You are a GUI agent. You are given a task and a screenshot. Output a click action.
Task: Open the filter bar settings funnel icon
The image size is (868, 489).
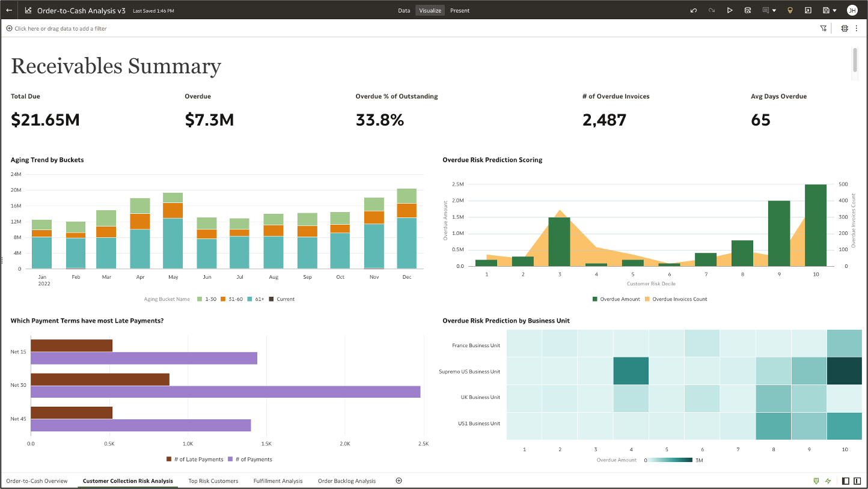(x=824, y=28)
